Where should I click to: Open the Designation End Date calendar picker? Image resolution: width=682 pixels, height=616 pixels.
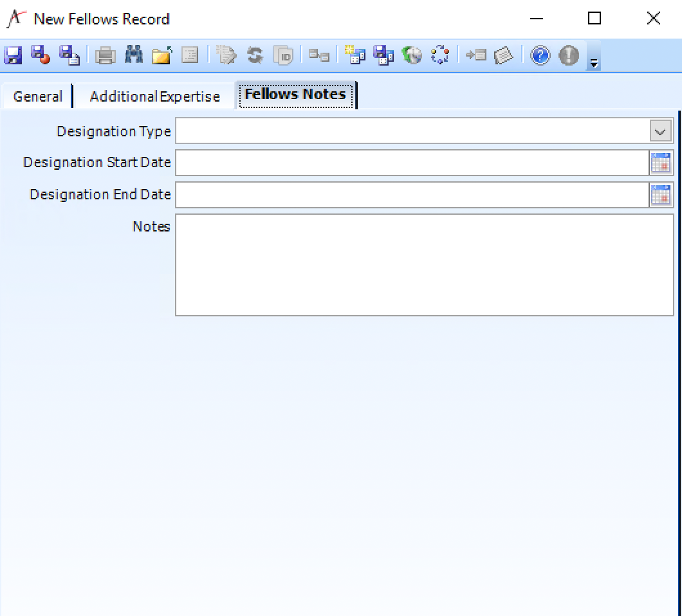[661, 195]
